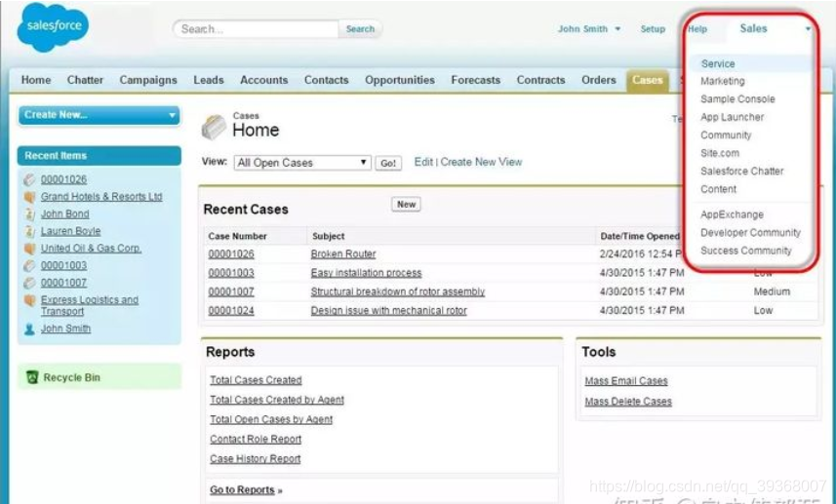Viewport: 836px width, 504px height.
Task: Select Community from the app menu
Action: click(726, 136)
